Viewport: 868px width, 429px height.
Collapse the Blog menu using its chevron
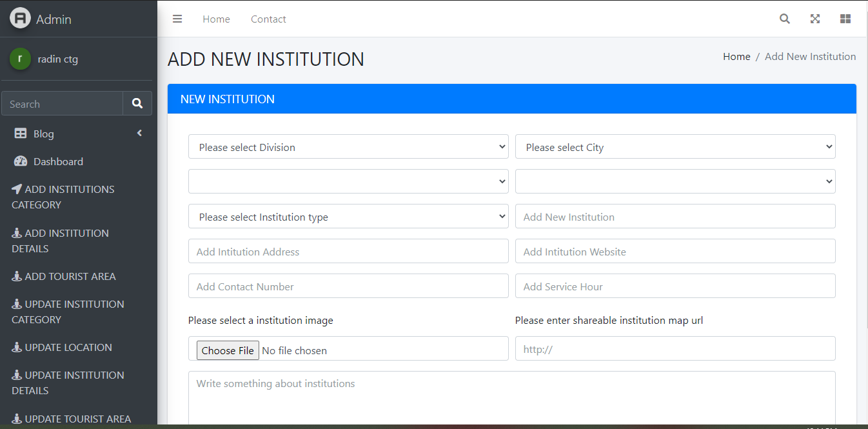139,133
